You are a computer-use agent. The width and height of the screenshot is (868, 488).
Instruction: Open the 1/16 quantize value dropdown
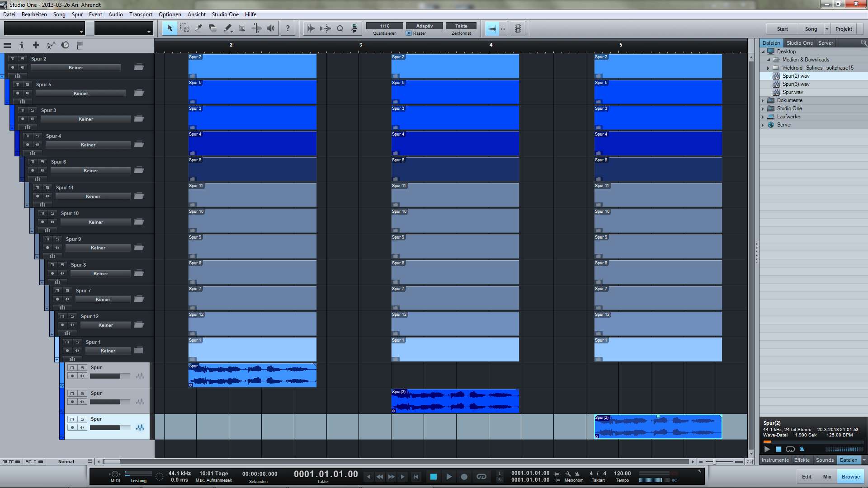385,26
